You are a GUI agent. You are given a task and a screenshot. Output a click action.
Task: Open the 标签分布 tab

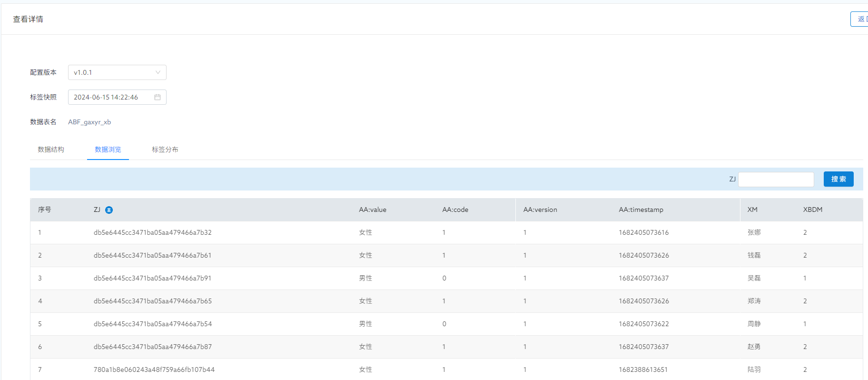tap(165, 150)
